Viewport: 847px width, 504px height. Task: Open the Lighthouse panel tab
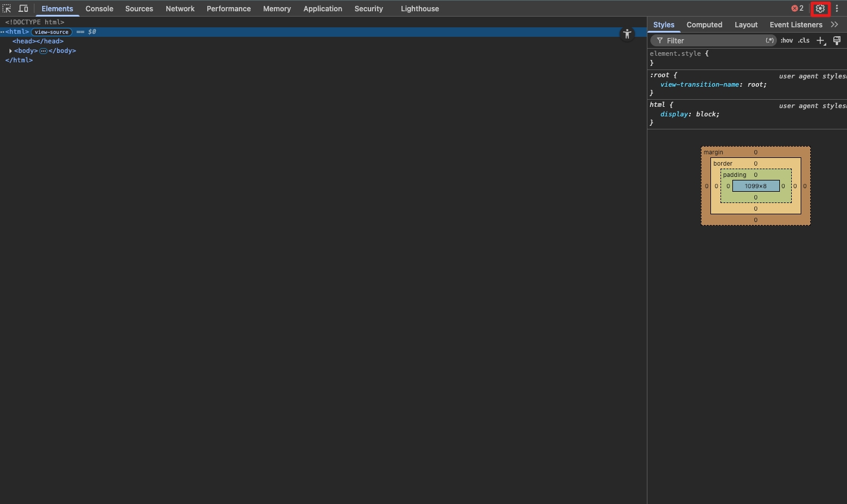click(x=419, y=8)
